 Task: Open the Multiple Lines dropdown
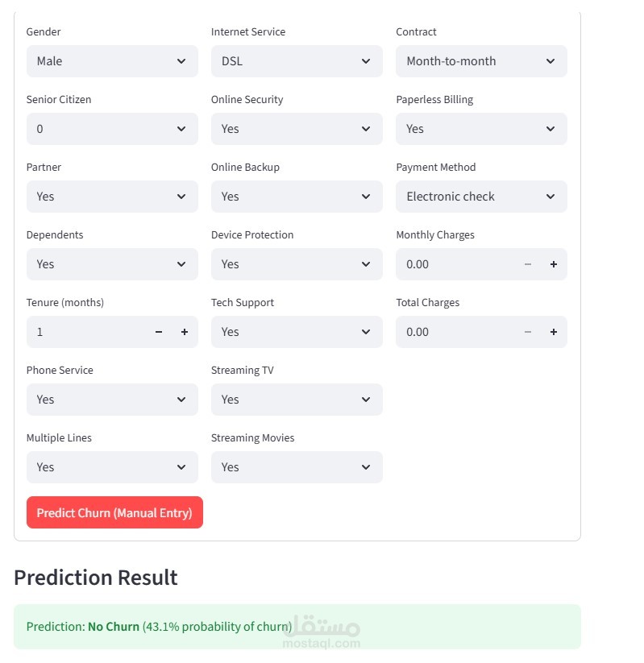tap(112, 467)
